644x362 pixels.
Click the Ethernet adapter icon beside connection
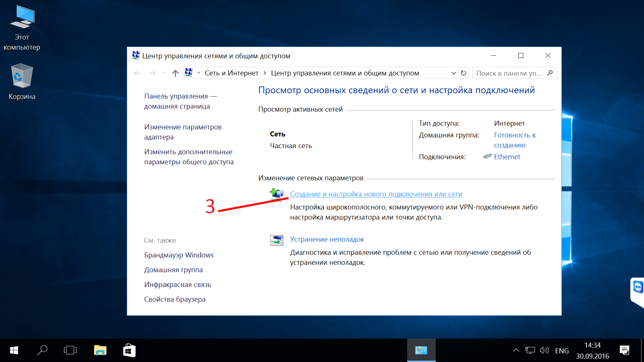(x=487, y=156)
